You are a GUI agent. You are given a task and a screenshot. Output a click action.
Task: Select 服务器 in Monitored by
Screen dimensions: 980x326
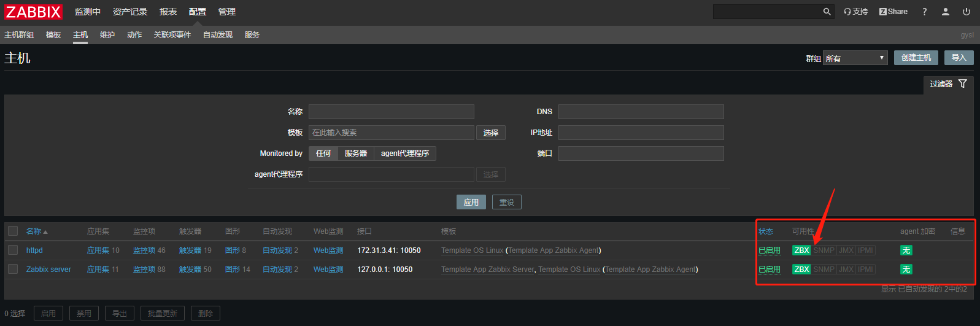click(x=356, y=153)
